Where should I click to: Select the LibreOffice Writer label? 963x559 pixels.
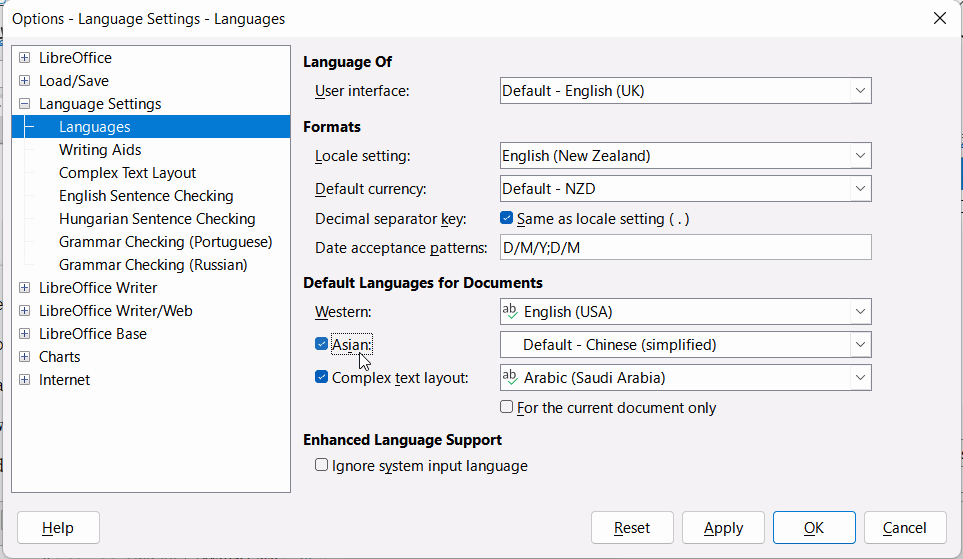click(98, 287)
